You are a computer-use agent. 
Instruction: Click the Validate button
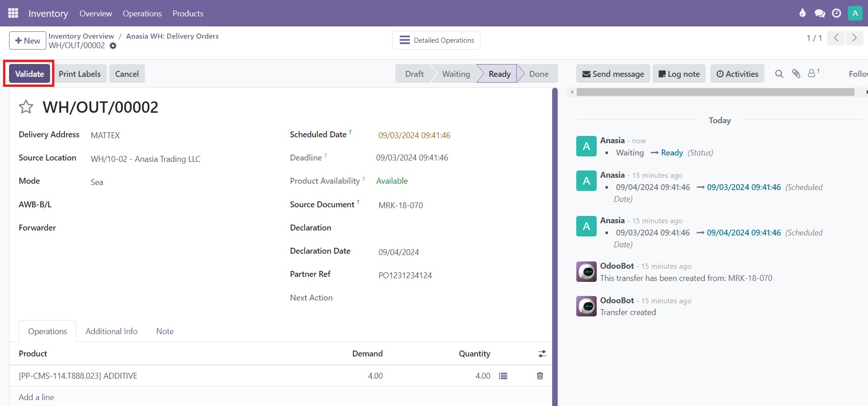[x=30, y=74]
